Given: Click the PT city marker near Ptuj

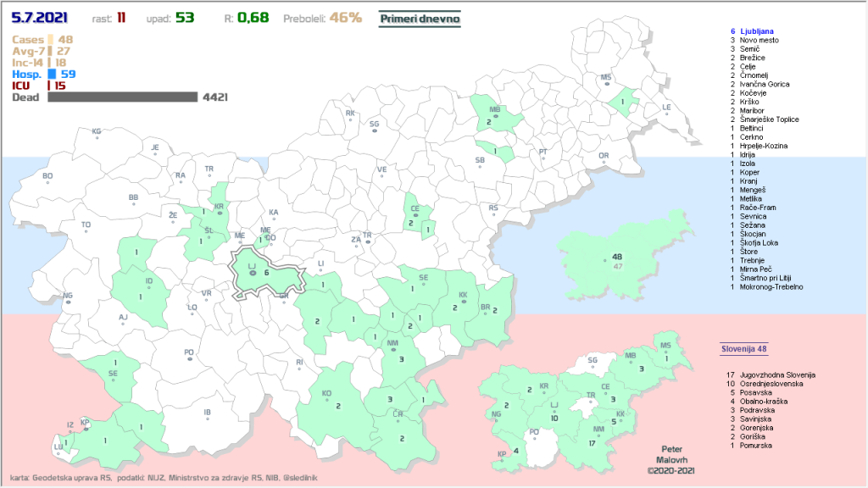Looking at the screenshot, I should pyautogui.click(x=543, y=152).
